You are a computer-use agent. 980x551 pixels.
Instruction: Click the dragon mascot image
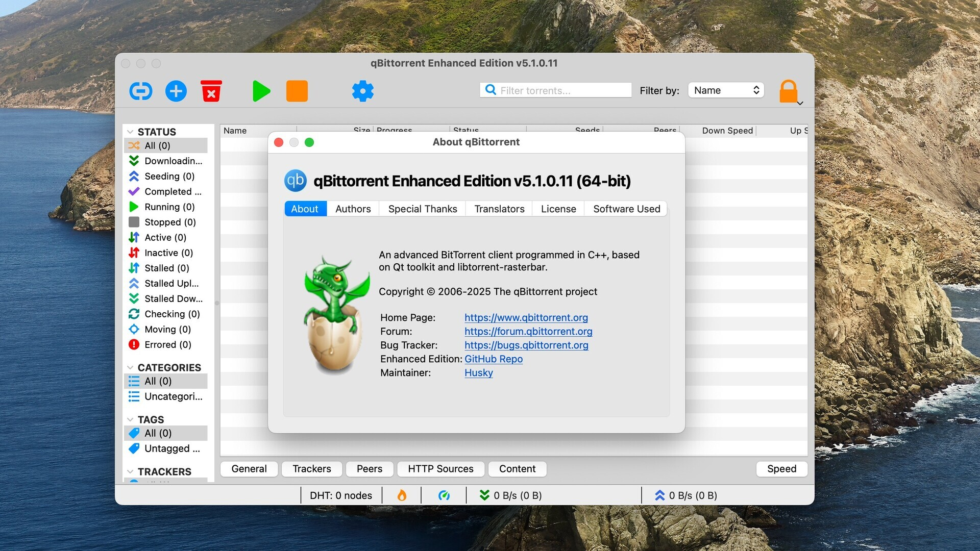pos(337,315)
